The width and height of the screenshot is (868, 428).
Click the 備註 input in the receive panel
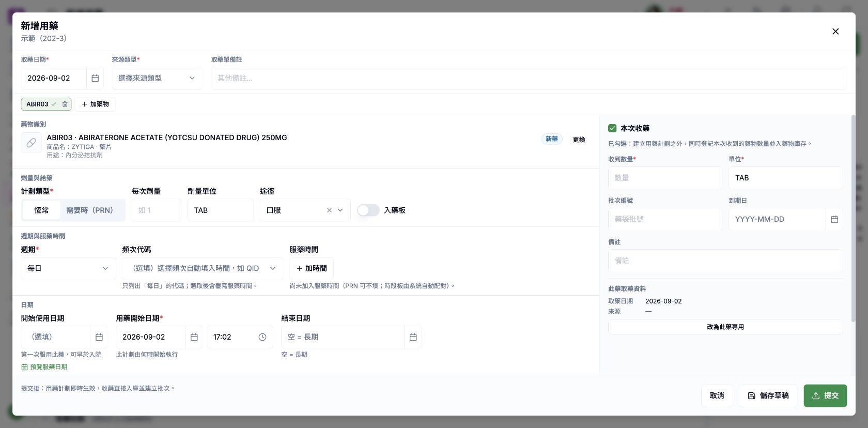[x=725, y=261]
